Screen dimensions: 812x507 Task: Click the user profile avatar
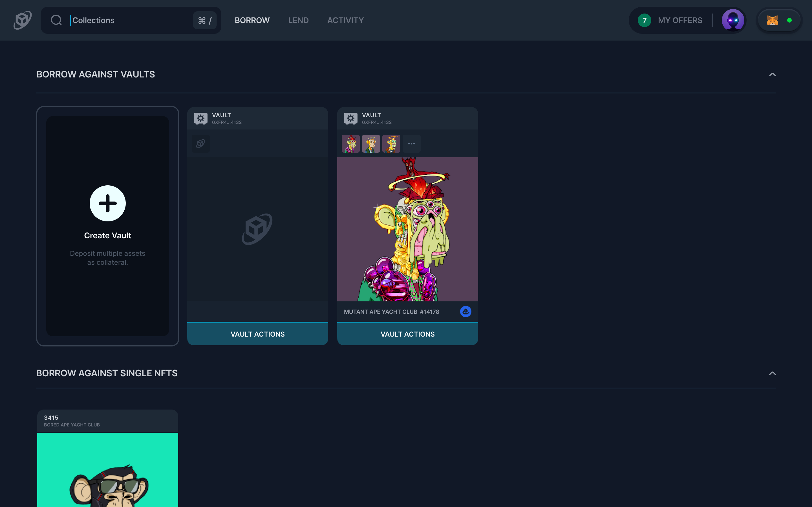[733, 21]
